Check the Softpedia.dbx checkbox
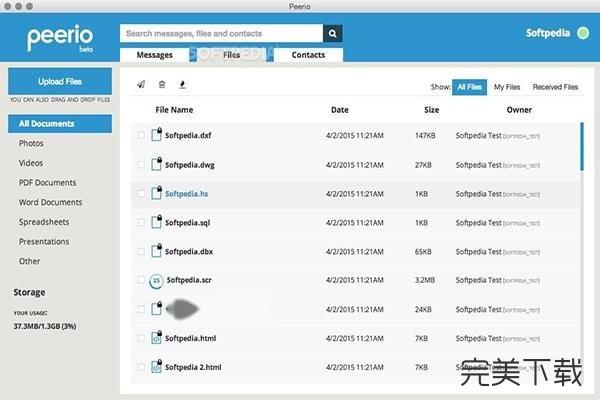 (141, 251)
